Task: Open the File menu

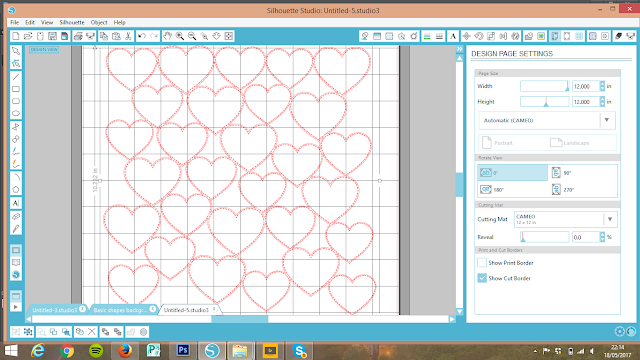Action: (x=15, y=22)
